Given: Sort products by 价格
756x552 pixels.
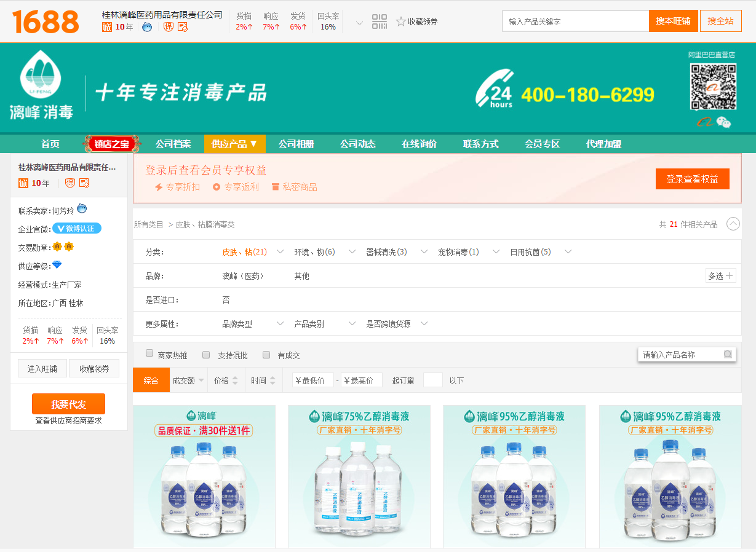Looking at the screenshot, I should [225, 380].
